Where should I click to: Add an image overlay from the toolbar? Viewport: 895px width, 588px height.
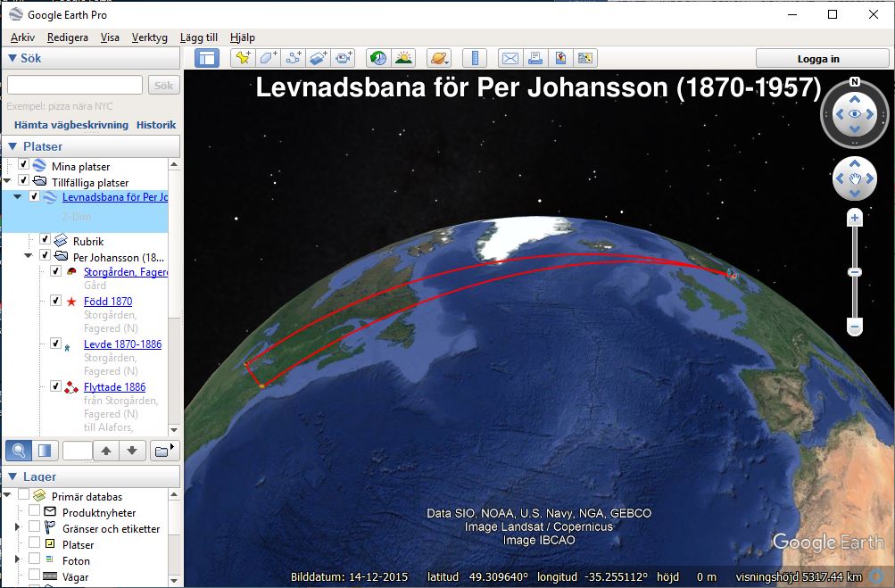(x=319, y=58)
